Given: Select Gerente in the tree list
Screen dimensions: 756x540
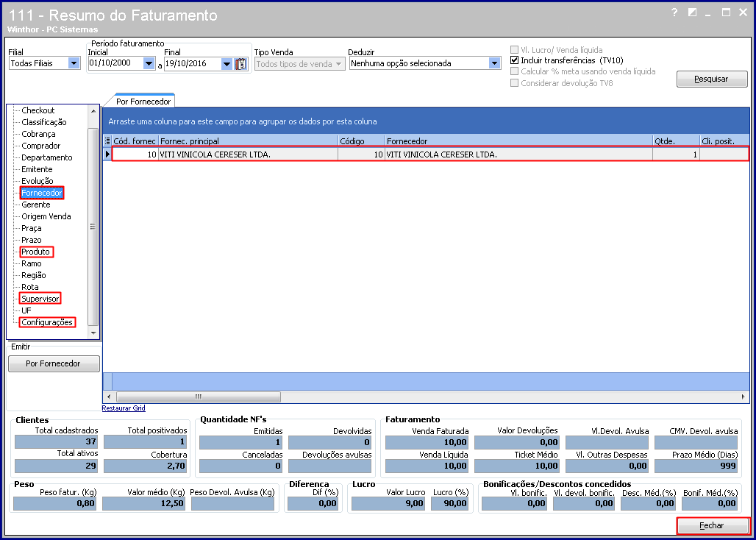Looking at the screenshot, I should coord(36,205).
